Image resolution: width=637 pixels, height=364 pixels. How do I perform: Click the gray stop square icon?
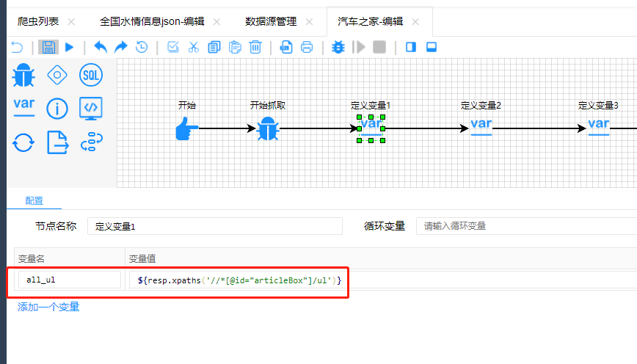click(379, 47)
